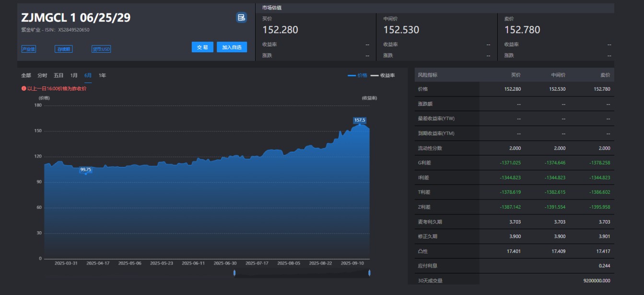Click the 卖价 column header in risk table
644x295 pixels.
point(605,75)
